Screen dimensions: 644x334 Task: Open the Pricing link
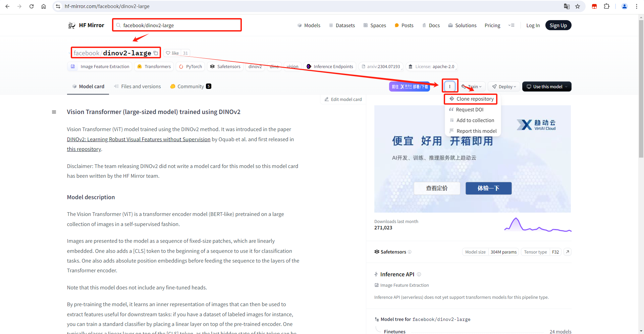click(492, 25)
